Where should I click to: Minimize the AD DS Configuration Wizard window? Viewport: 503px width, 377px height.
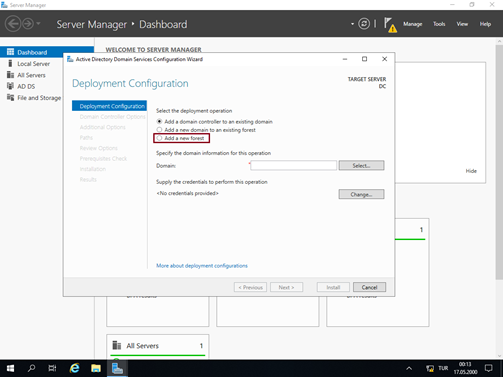click(345, 59)
